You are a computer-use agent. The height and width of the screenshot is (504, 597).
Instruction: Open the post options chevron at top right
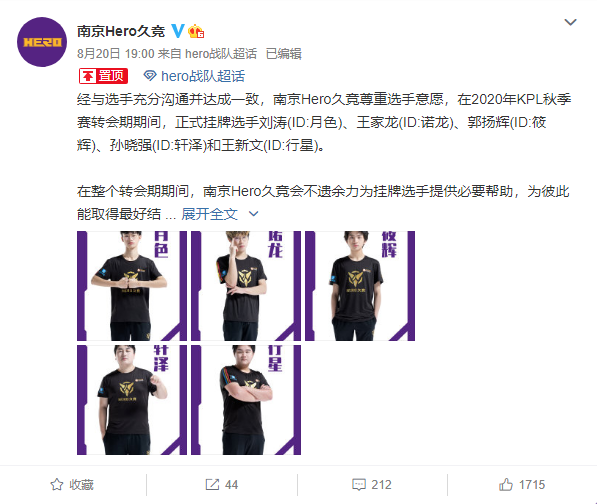click(x=570, y=22)
